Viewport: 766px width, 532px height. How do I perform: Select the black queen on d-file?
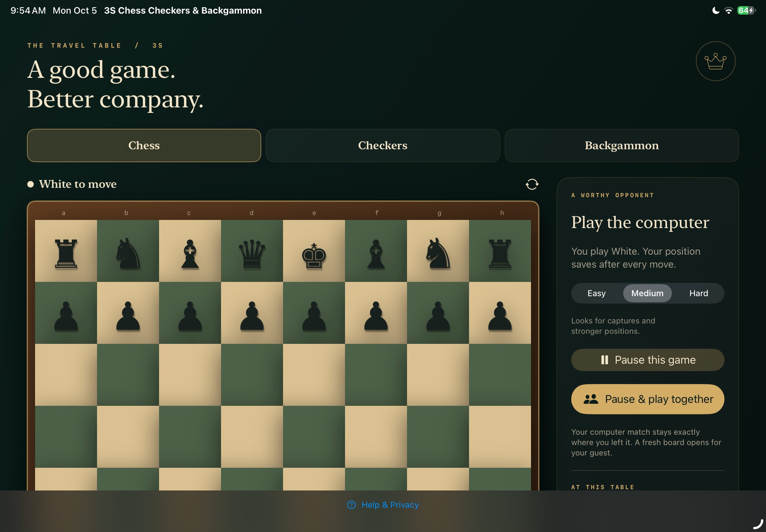click(x=252, y=254)
